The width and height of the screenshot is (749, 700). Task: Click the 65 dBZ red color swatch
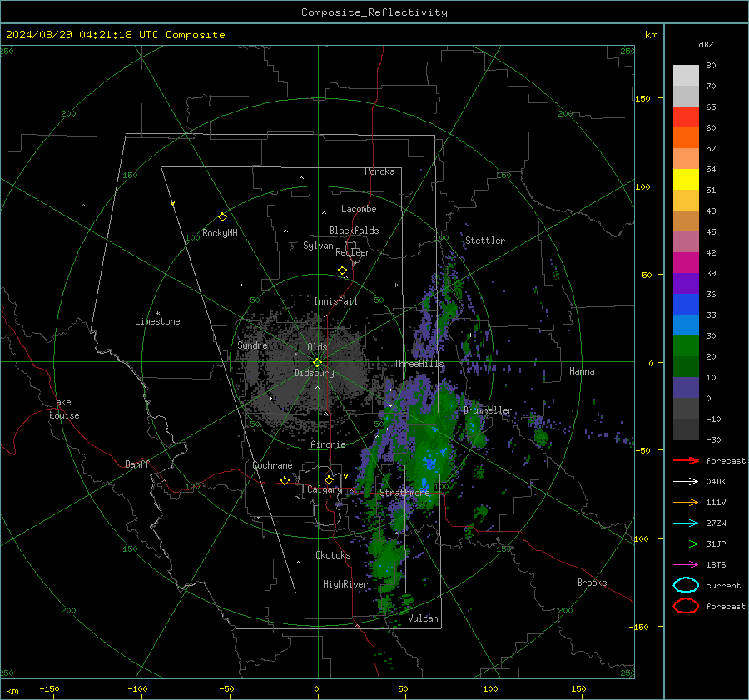[686, 117]
